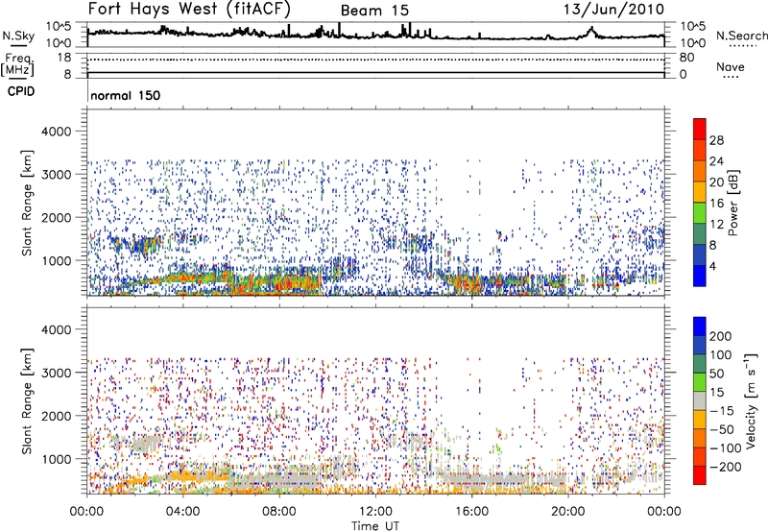768x532 pixels.
Task: Click the Power colorbar tick label '28'
Action: tap(716, 140)
